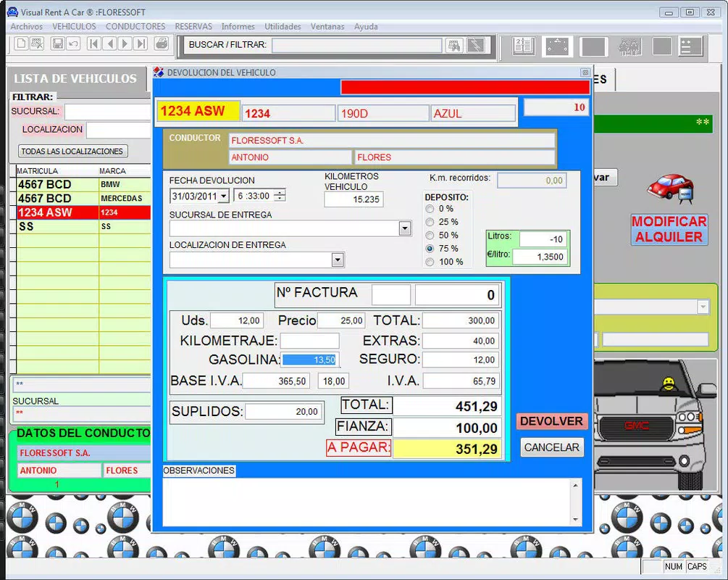Click the Visual Rent A Car app icon

coord(12,12)
